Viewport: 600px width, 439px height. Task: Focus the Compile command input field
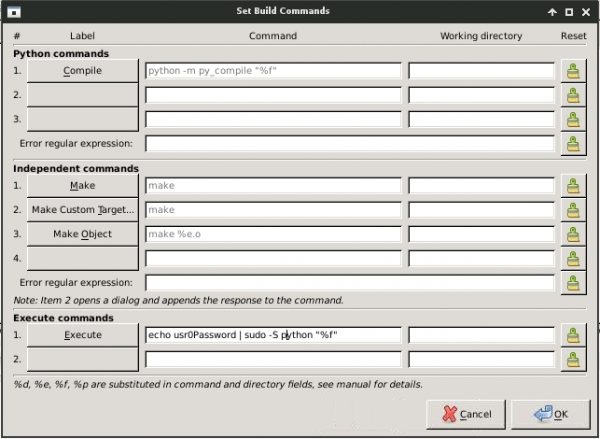click(273, 72)
